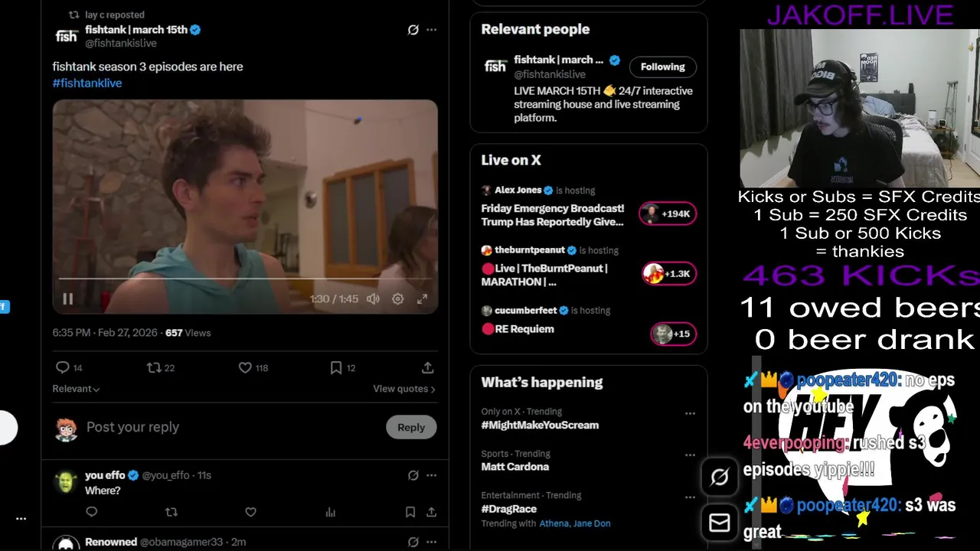
Task: Click 657 Views count
Action: pos(188,333)
